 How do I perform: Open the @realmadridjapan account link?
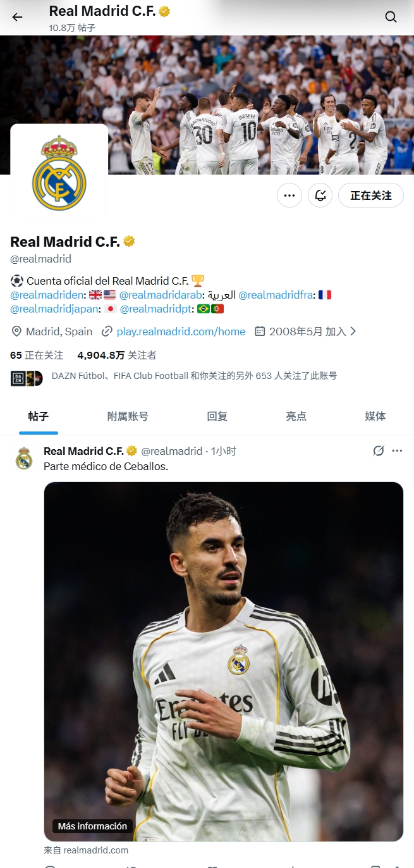tap(54, 309)
